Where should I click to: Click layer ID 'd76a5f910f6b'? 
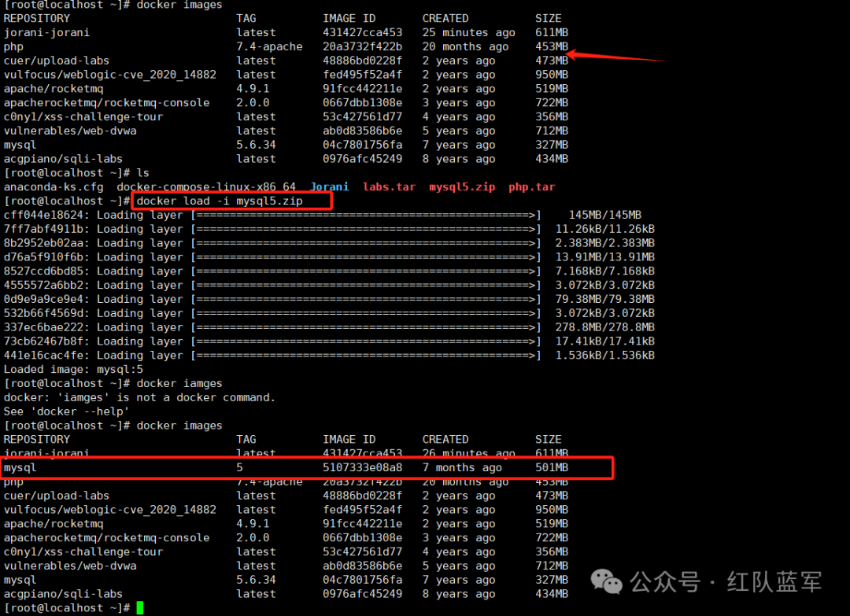(43, 257)
